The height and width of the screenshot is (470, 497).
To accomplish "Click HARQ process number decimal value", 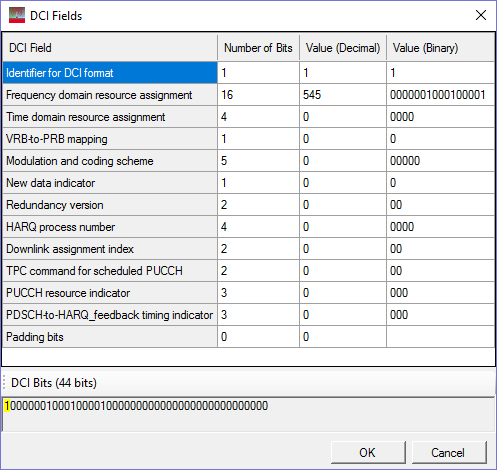I will pyautogui.click(x=343, y=227).
